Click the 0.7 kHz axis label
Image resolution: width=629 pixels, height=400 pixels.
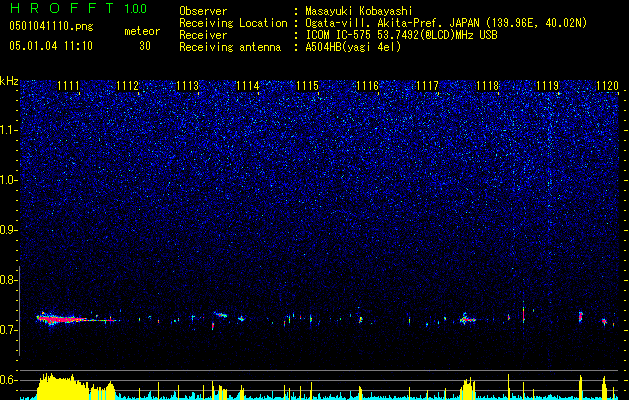(9, 330)
